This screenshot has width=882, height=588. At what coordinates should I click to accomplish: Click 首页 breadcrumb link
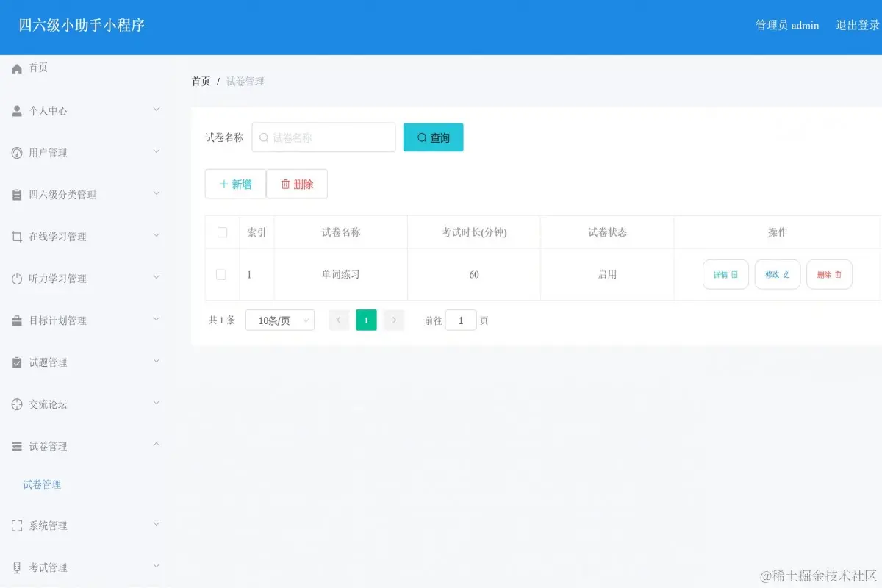[201, 82]
